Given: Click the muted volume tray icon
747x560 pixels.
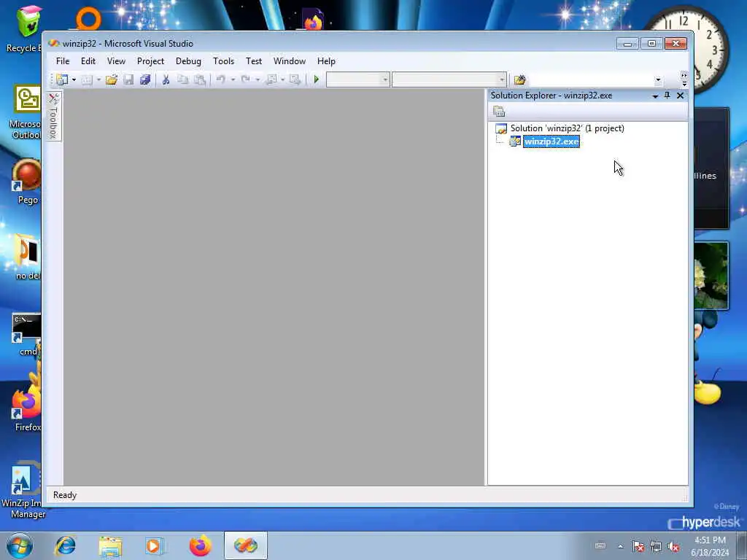Looking at the screenshot, I should click(673, 546).
